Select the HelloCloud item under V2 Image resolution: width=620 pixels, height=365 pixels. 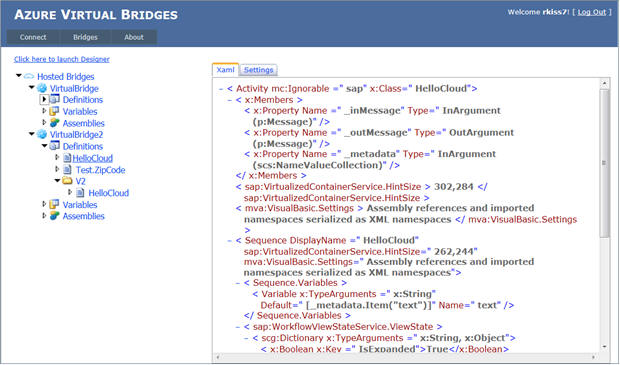(x=109, y=193)
